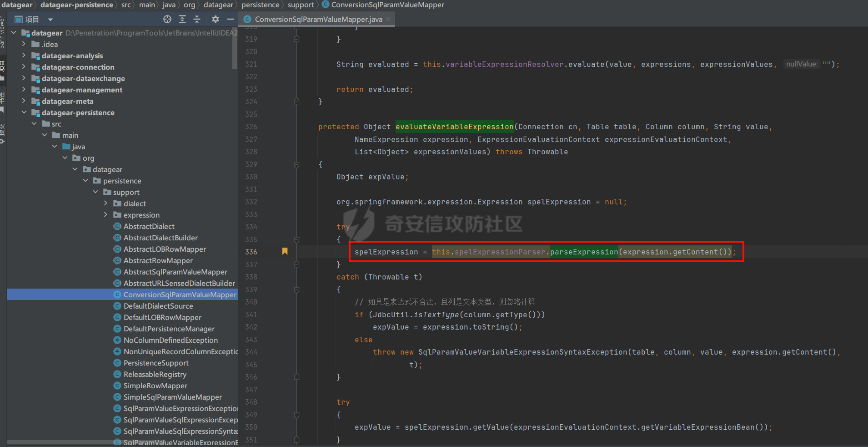
Task: Select NoColumnDefinedException class file
Action: point(171,340)
